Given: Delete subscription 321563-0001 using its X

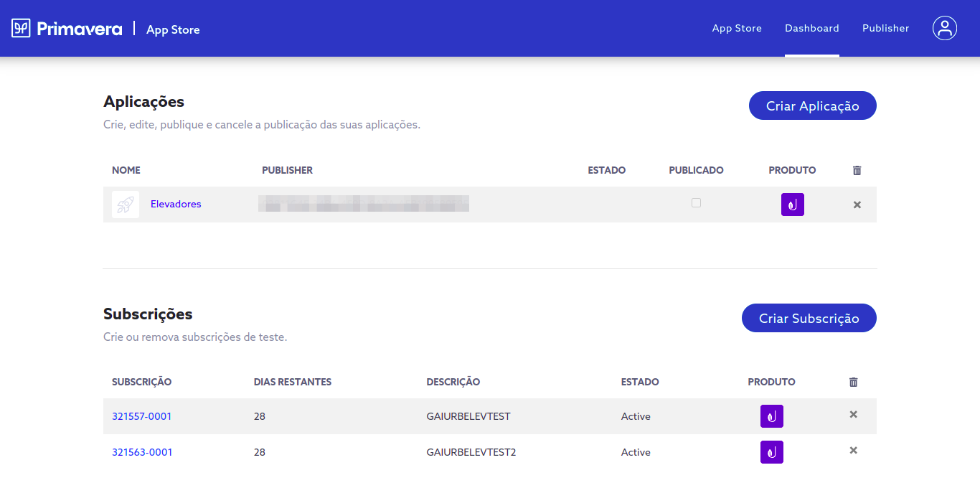Looking at the screenshot, I should click(x=853, y=450).
